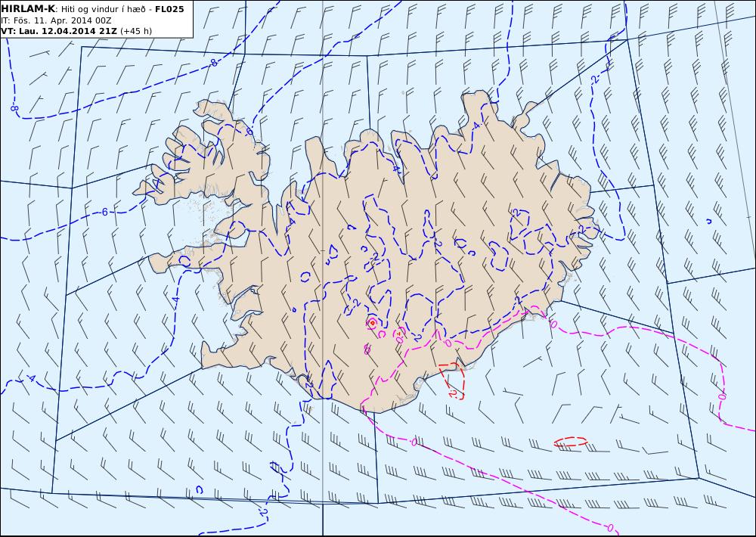Click the HIRLAM-K model title text
Image resolution: width=756 pixels, height=537 pixels.
[x=29, y=8]
